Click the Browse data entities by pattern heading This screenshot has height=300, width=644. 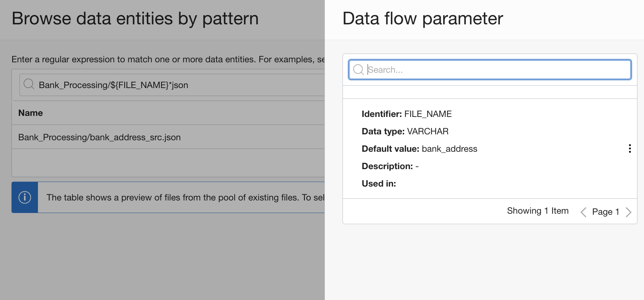point(135,18)
